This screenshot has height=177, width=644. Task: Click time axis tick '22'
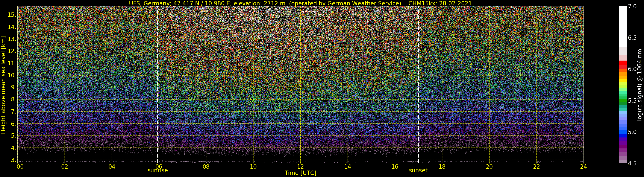pyautogui.click(x=536, y=167)
